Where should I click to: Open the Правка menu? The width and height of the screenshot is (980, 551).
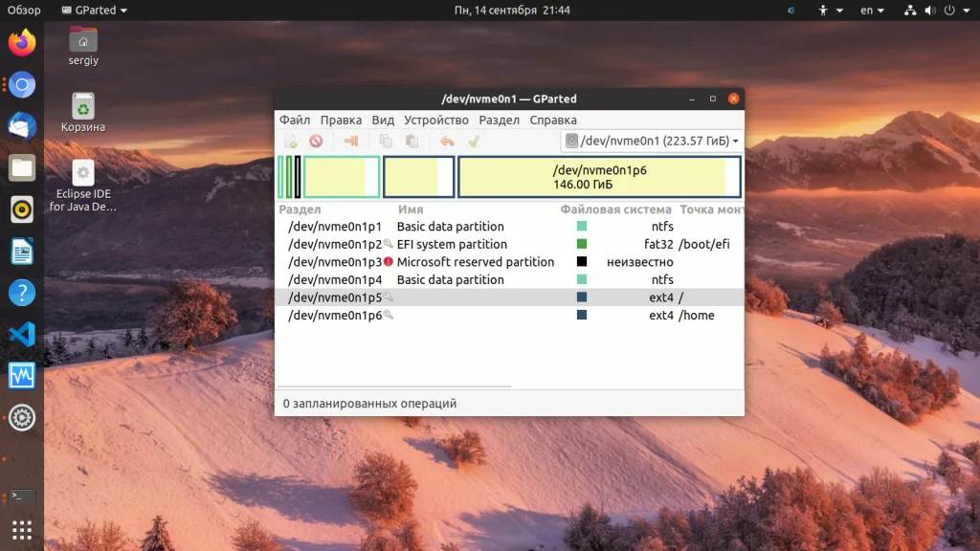coord(341,120)
